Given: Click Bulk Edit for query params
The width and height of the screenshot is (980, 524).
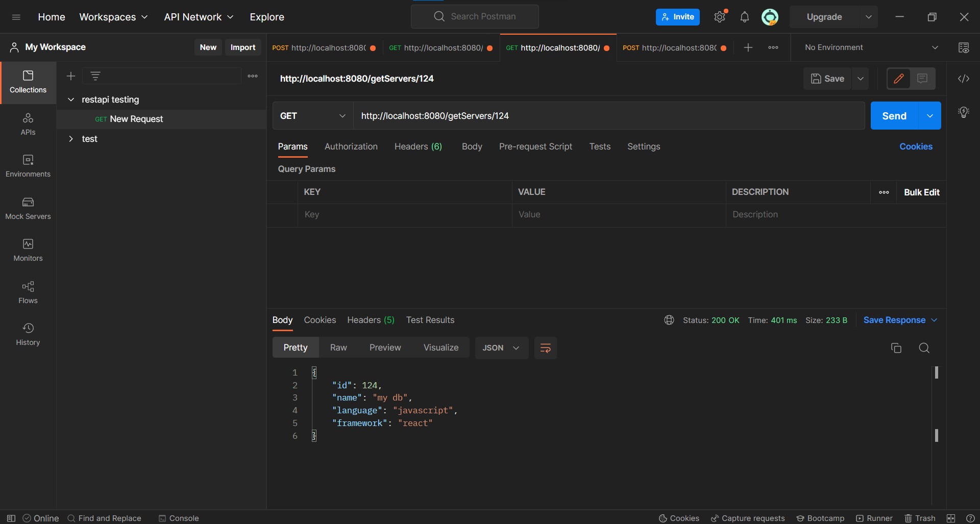Looking at the screenshot, I should coord(921,192).
